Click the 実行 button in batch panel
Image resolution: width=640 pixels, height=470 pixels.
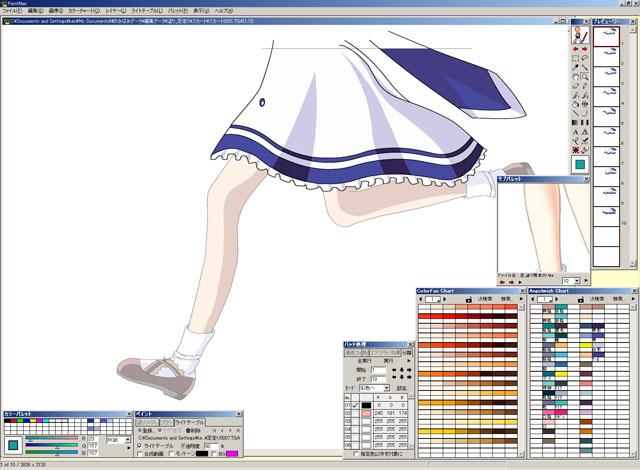point(388,361)
